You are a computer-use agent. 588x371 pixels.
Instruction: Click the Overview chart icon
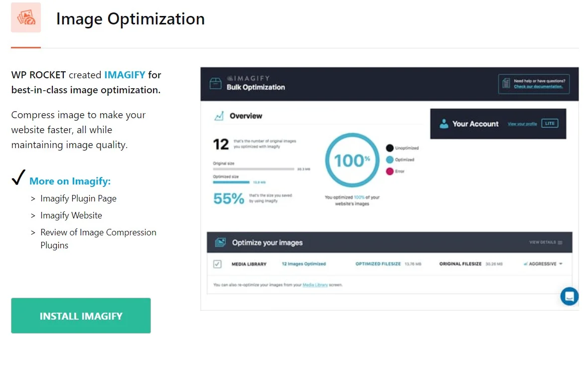[x=219, y=116]
